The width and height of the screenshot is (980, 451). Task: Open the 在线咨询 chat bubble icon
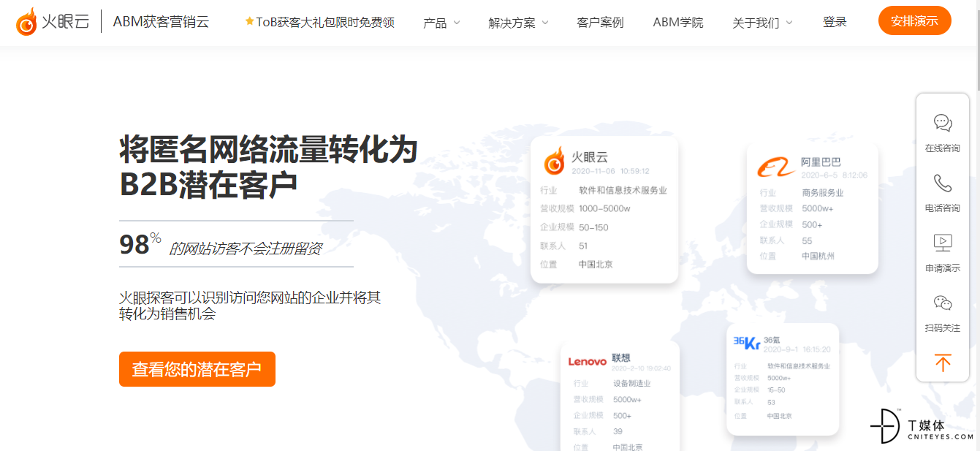click(943, 123)
